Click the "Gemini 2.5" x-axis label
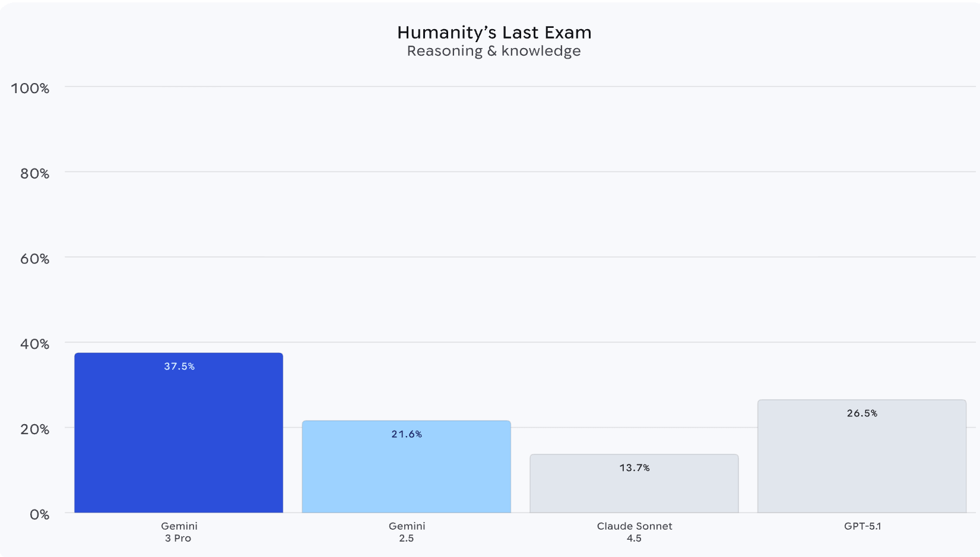Viewport: 980px width, 557px height. coord(407,532)
